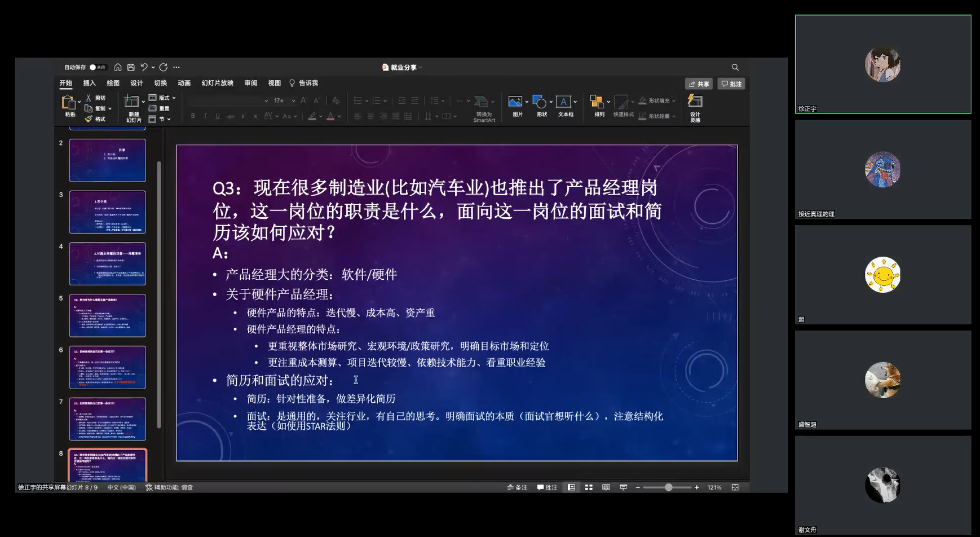This screenshot has width=980, height=537.
Task: Undo the last action
Action: coord(144,67)
